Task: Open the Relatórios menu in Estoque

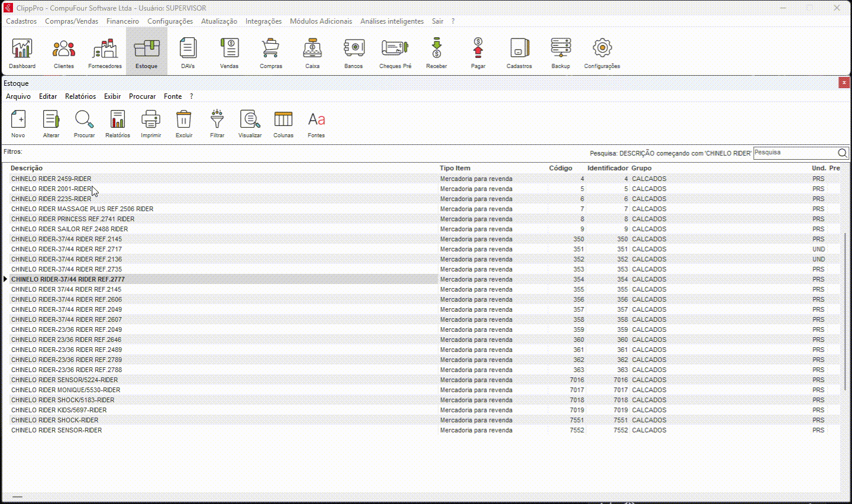Action: pyautogui.click(x=80, y=96)
